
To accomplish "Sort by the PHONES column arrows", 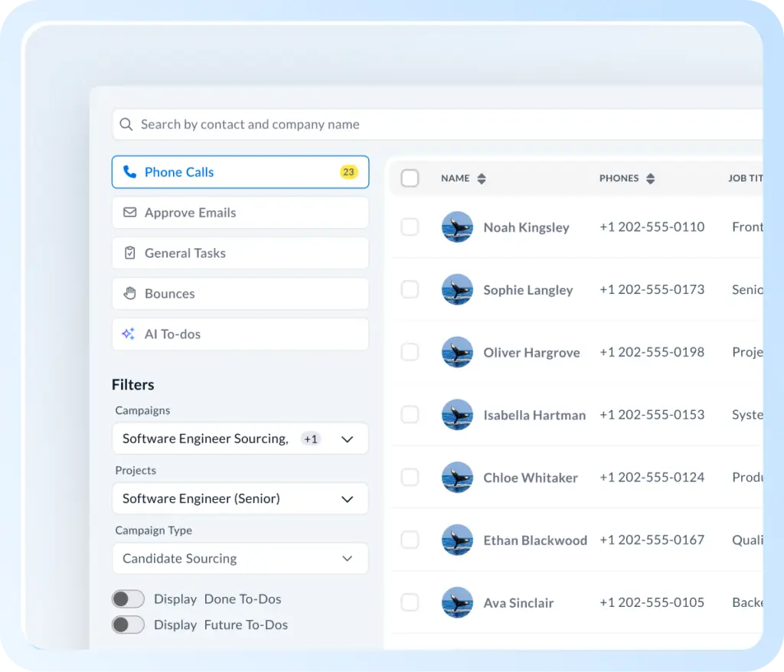I will click(651, 178).
